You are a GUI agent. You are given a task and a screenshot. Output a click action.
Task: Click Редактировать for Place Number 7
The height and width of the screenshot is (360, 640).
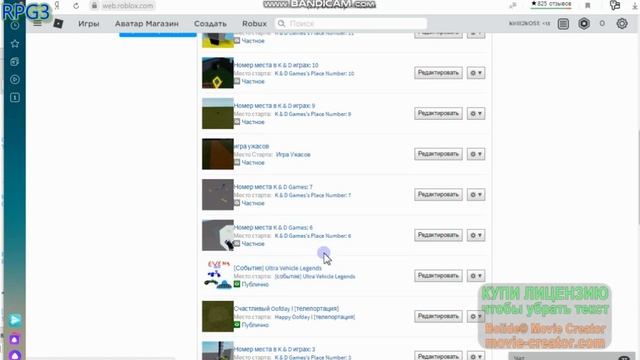(438, 194)
